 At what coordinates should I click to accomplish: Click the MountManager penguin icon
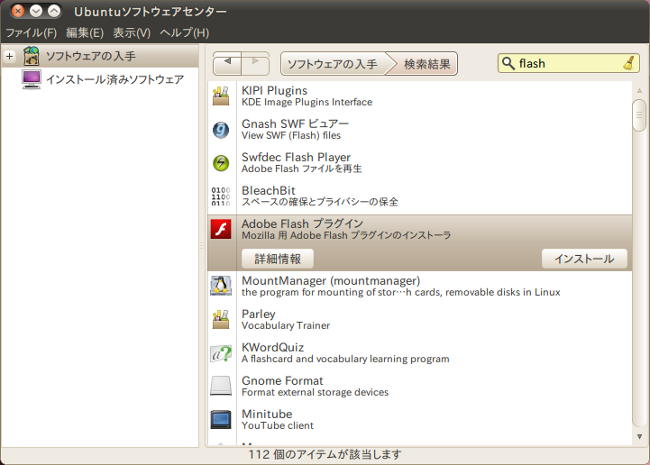pos(221,286)
